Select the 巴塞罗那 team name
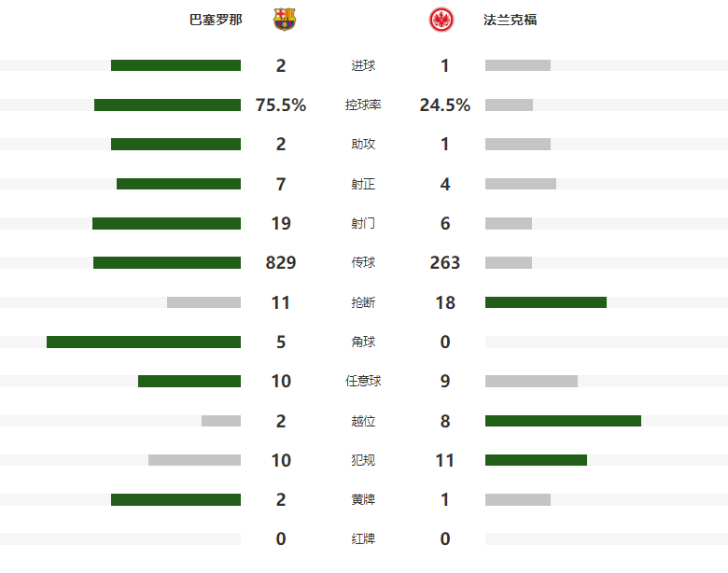Viewport: 728px width, 573px height. tap(216, 20)
